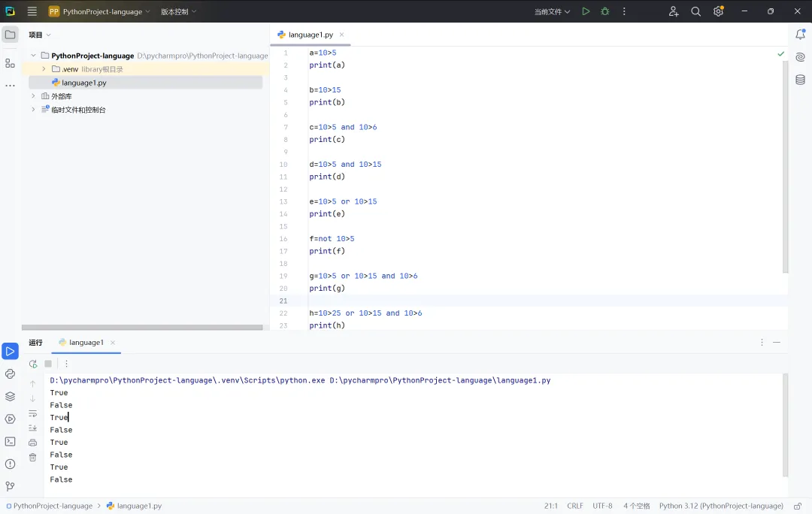Select the language1 run tab
Viewport: 812px width, 514px height.
[86, 343]
